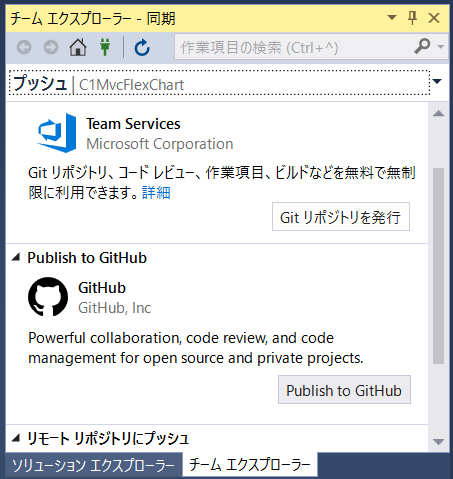Collapse リモート リポジトリにプッシュ section

[x=16, y=438]
